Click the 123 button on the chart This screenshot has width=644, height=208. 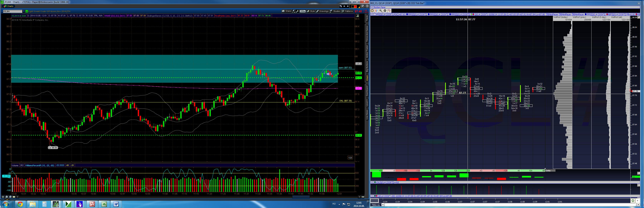pyautogui.click(x=350, y=158)
